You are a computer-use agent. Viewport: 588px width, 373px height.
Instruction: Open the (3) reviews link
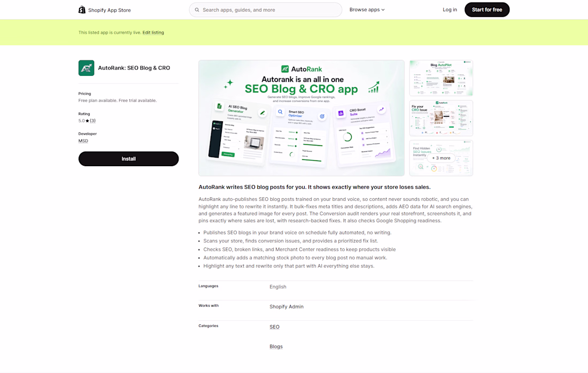tap(92, 121)
